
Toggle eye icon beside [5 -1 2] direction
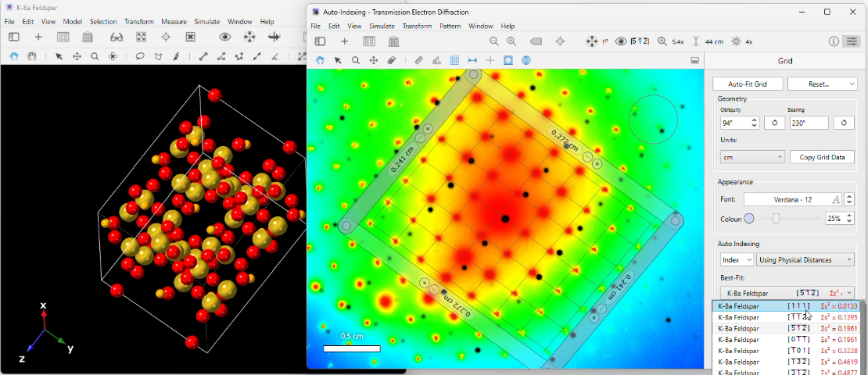tap(621, 41)
